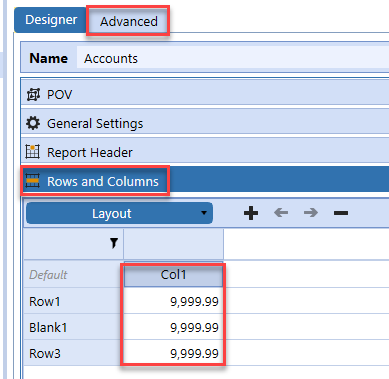Select the Blank1 row header
The height and width of the screenshot is (379, 389).
click(x=73, y=327)
